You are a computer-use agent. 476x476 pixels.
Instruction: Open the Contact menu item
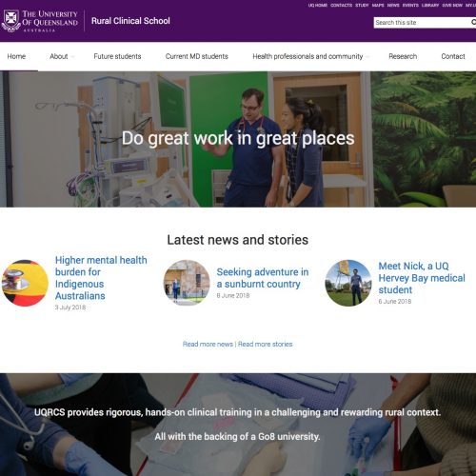(453, 56)
